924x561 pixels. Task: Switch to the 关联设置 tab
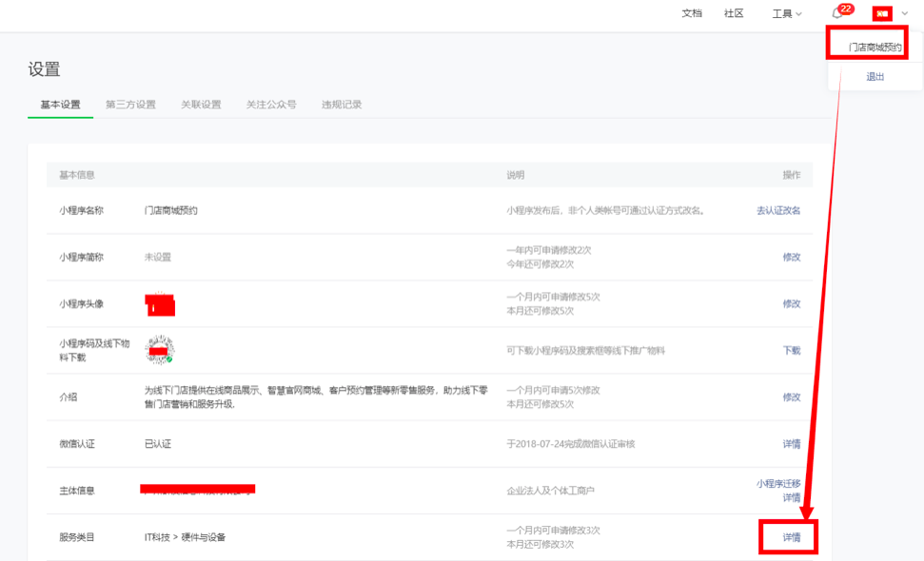tap(201, 105)
